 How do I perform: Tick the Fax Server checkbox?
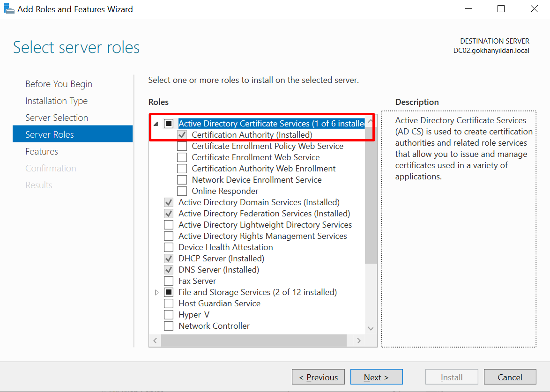(x=169, y=281)
